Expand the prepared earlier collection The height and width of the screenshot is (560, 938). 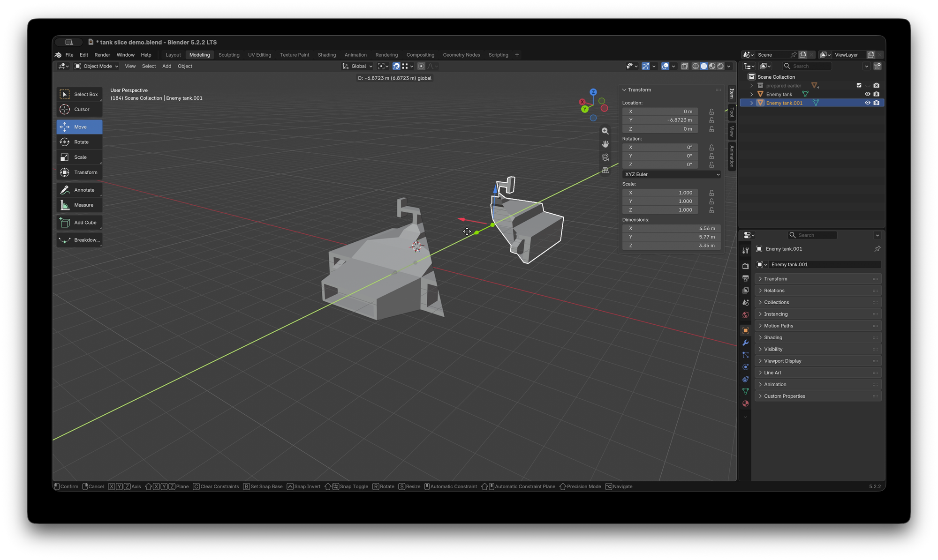751,86
